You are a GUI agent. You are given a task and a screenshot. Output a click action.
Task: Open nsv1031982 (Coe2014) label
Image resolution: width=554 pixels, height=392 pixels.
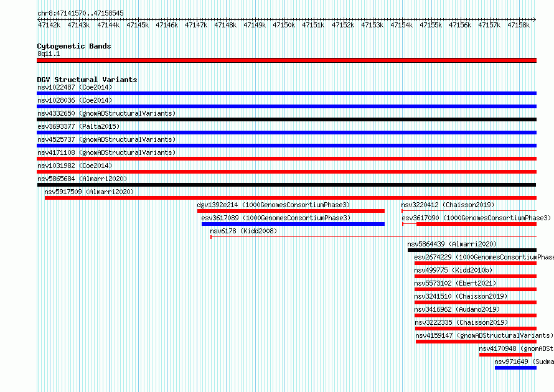click(75, 166)
